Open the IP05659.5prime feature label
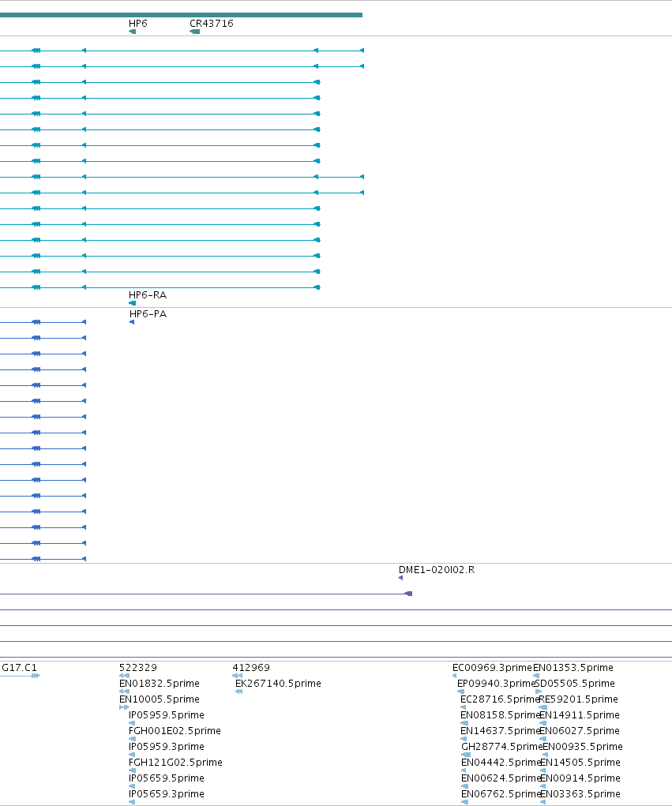Screen dimensions: 672x806 167,778
